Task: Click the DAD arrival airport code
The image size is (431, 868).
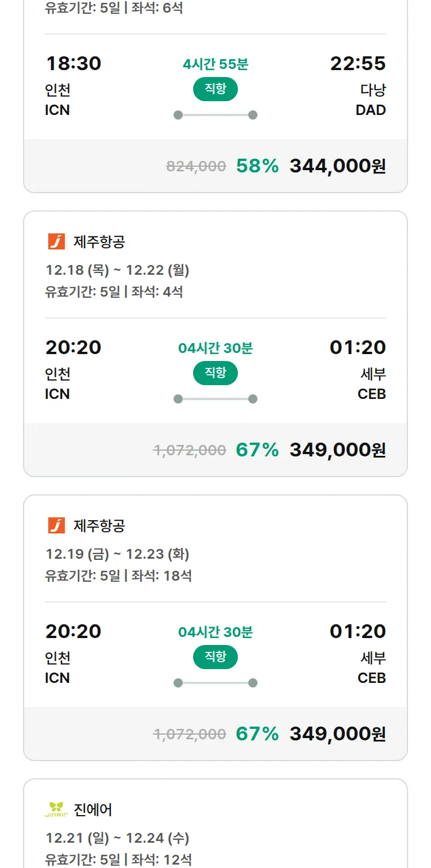Action: (x=371, y=110)
